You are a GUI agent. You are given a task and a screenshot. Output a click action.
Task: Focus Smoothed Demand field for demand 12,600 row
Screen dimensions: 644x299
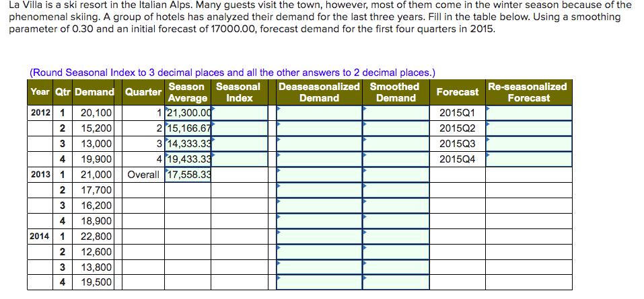coord(396,252)
